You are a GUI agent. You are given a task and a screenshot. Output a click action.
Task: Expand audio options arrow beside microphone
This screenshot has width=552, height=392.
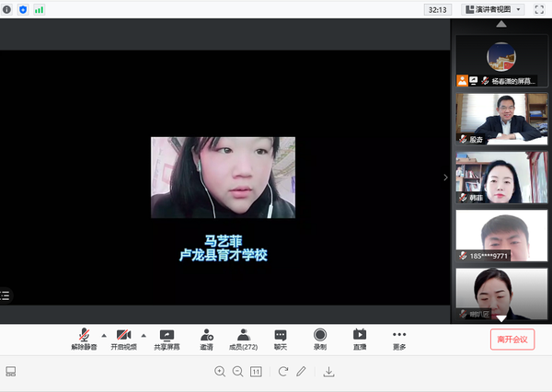tap(103, 335)
